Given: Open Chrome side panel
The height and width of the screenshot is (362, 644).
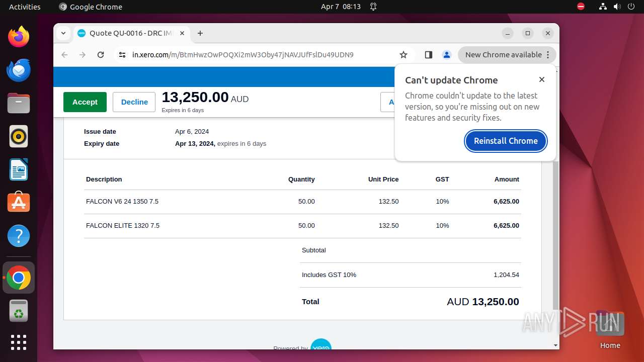Looking at the screenshot, I should click(x=429, y=55).
